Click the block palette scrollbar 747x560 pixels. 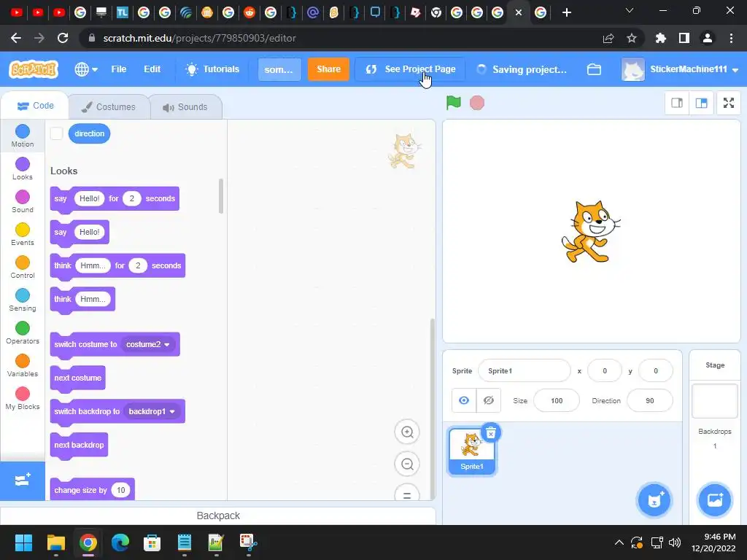(220, 196)
